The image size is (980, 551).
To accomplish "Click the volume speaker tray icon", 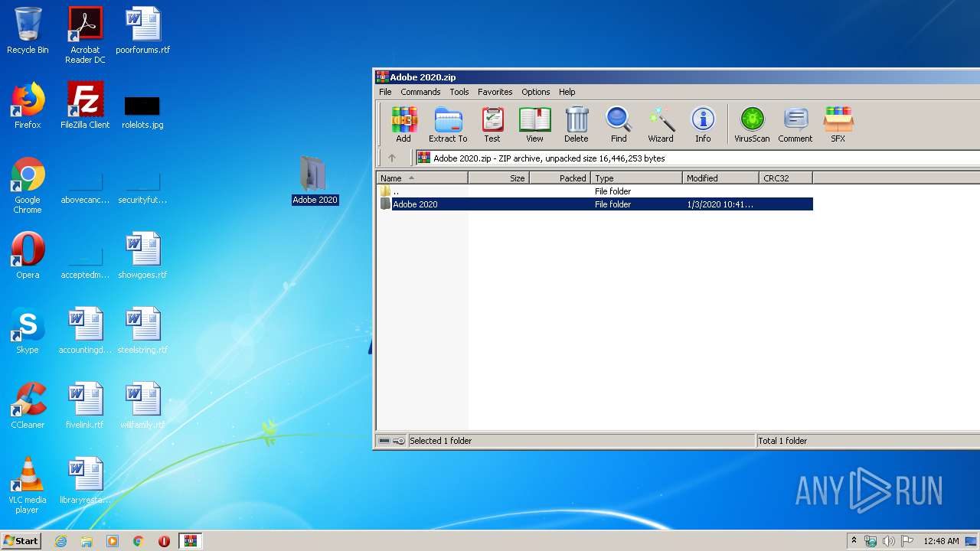I will tap(889, 541).
